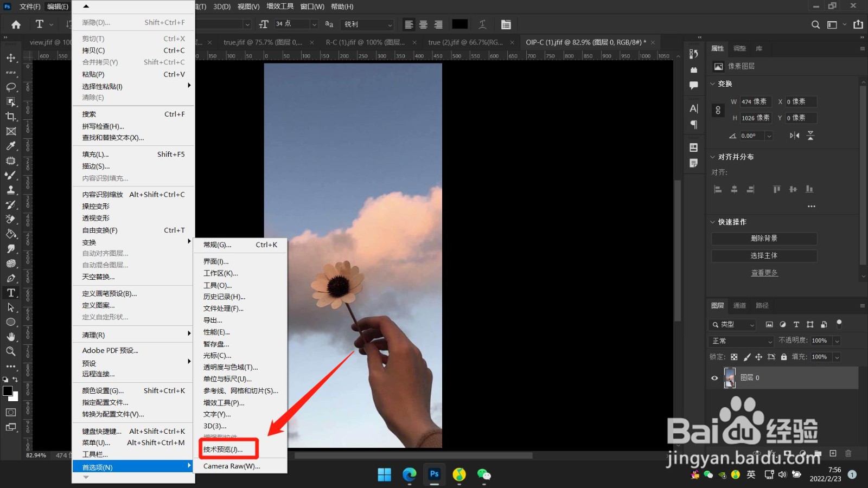This screenshot has width=868, height=488.
Task: Select the Paint Bucket tool
Action: [x=11, y=234]
